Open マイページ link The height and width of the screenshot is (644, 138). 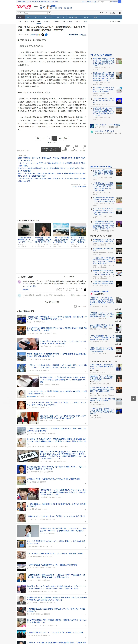click(x=103, y=13)
